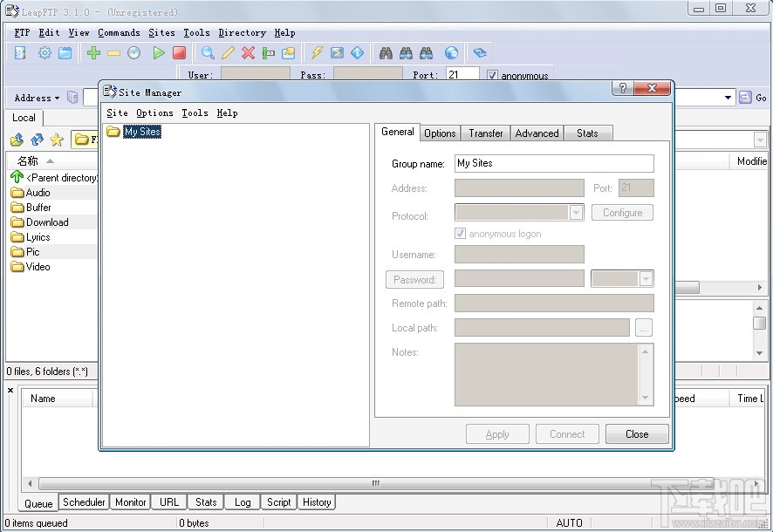Delete with the red X icon
The height and width of the screenshot is (532, 773).
click(248, 52)
